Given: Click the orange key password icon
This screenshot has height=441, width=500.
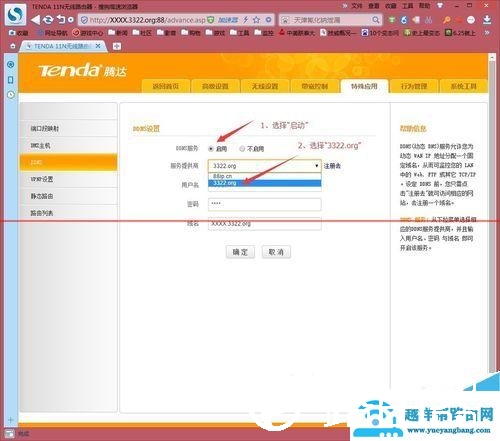Looking at the screenshot, I should coord(447,20).
